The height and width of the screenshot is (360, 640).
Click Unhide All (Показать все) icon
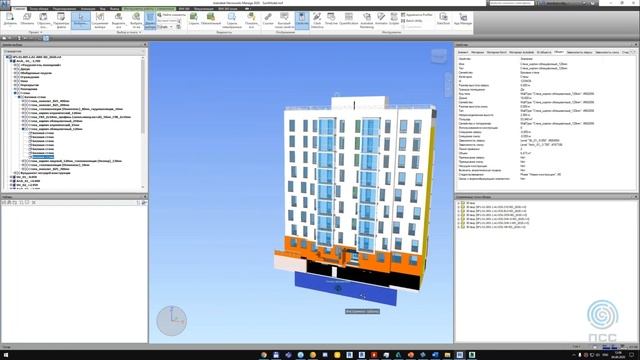coord(251,20)
